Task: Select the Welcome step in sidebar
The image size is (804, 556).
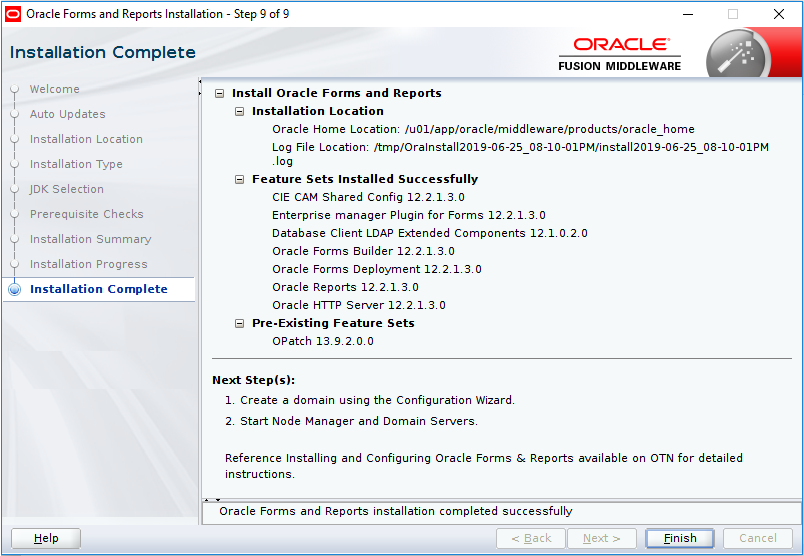Action: point(54,89)
